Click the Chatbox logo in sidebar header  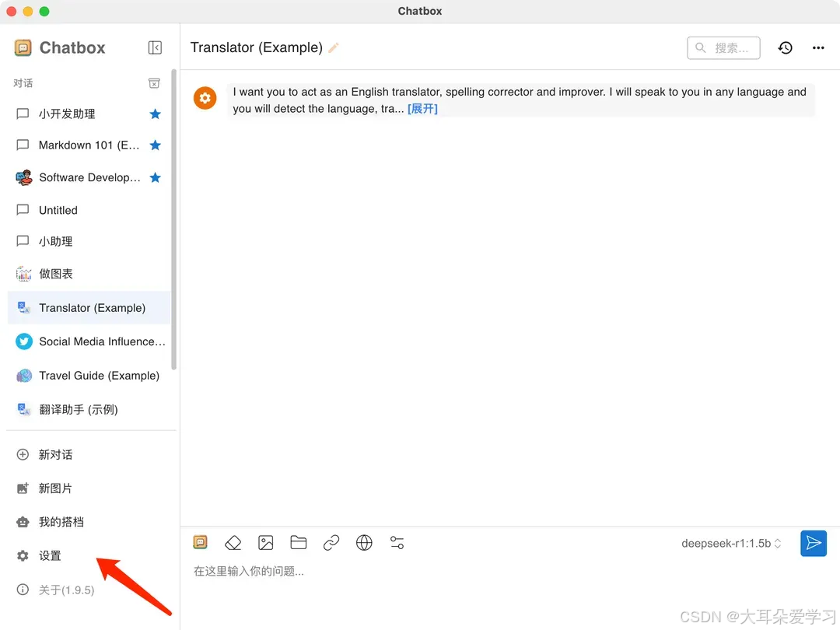pos(23,47)
